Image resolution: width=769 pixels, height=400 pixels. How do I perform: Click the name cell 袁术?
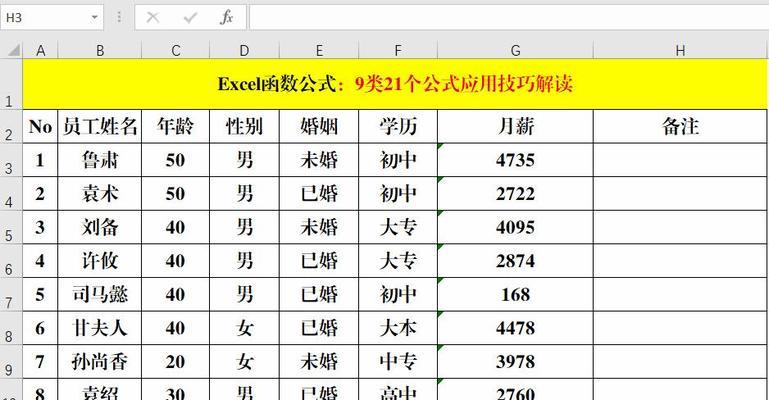pyautogui.click(x=100, y=194)
